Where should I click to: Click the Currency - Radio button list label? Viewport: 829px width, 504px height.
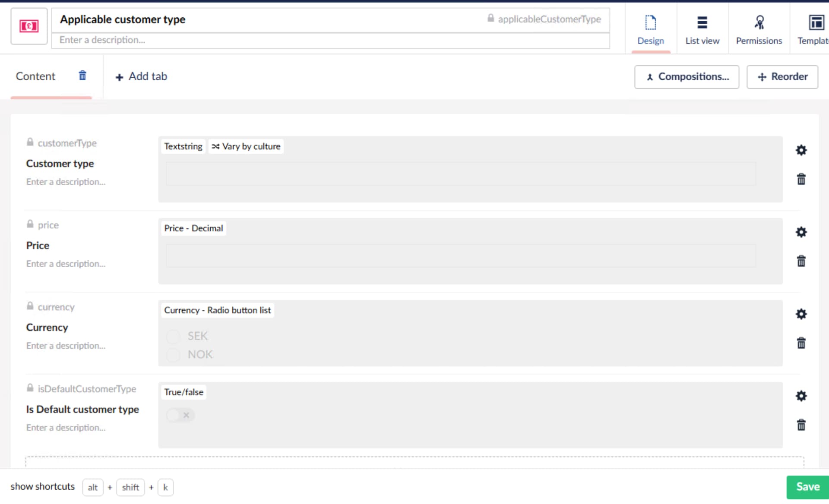coord(217,310)
